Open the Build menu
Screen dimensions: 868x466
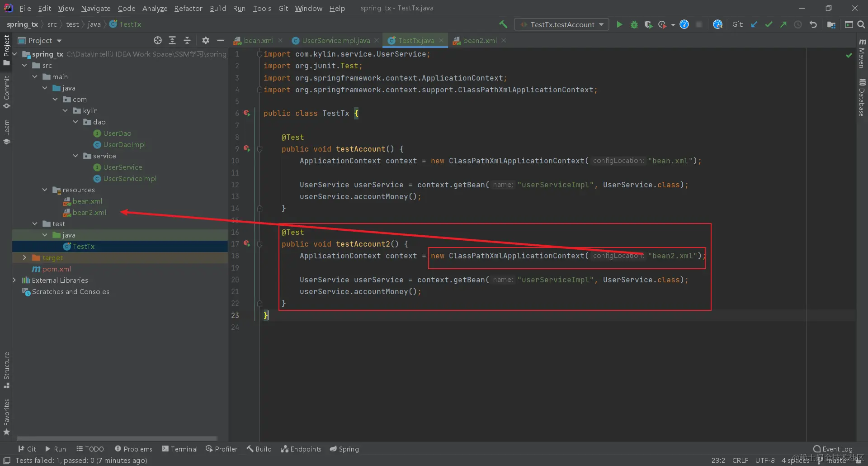[218, 8]
